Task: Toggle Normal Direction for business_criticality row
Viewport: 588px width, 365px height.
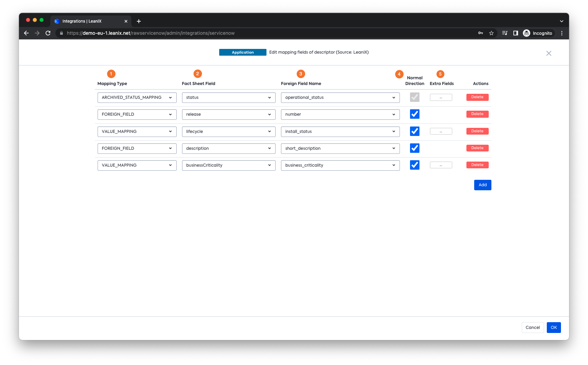Action: point(414,165)
